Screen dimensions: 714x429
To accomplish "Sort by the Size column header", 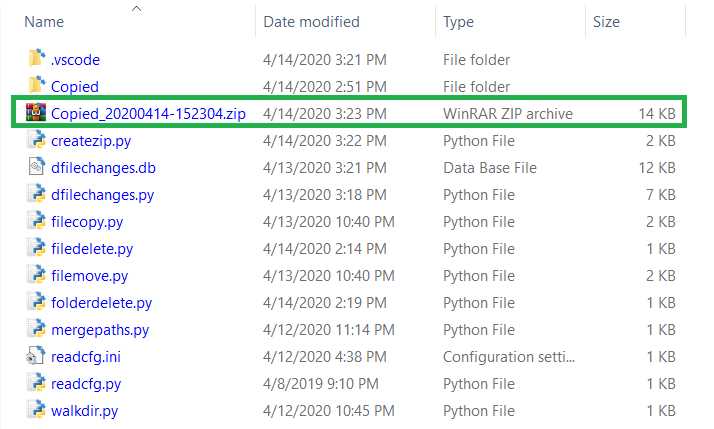I will coord(606,22).
